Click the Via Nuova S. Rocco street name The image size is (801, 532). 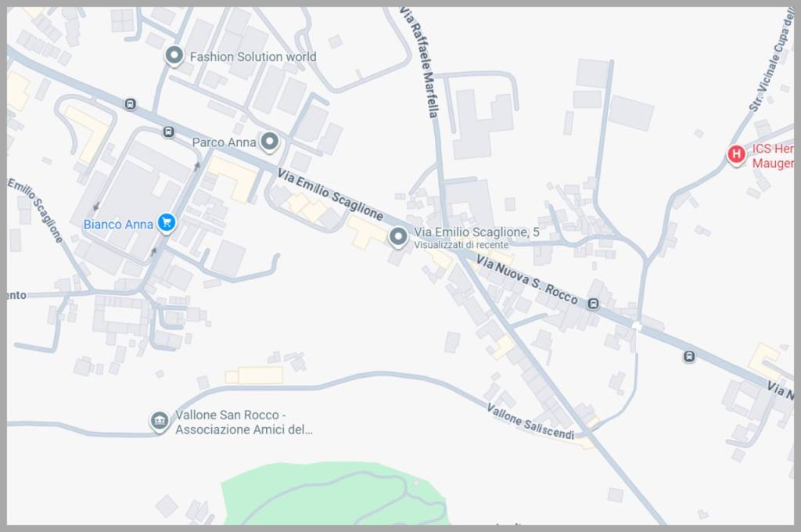[526, 280]
